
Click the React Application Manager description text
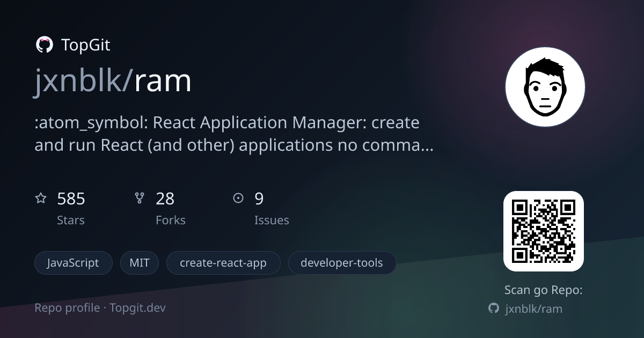coord(234,134)
